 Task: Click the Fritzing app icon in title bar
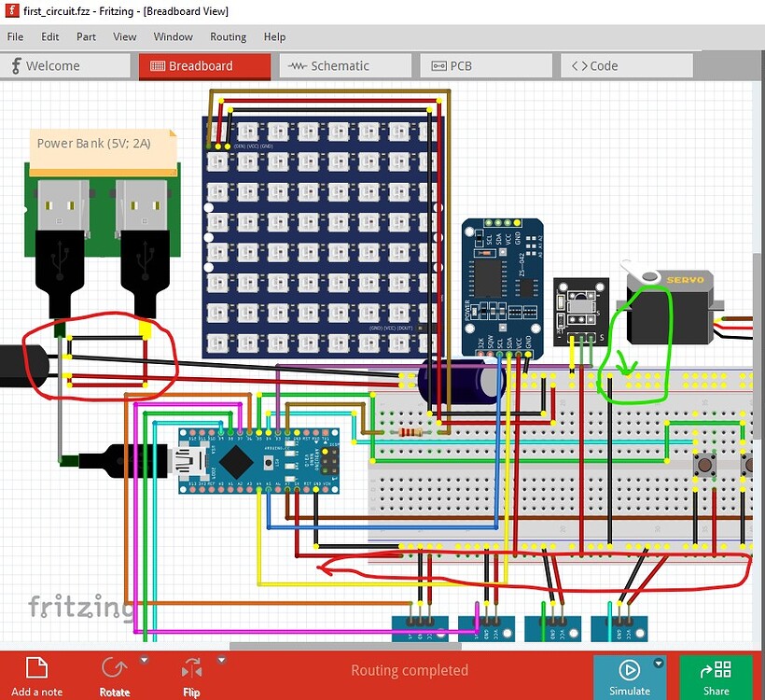tap(12, 11)
